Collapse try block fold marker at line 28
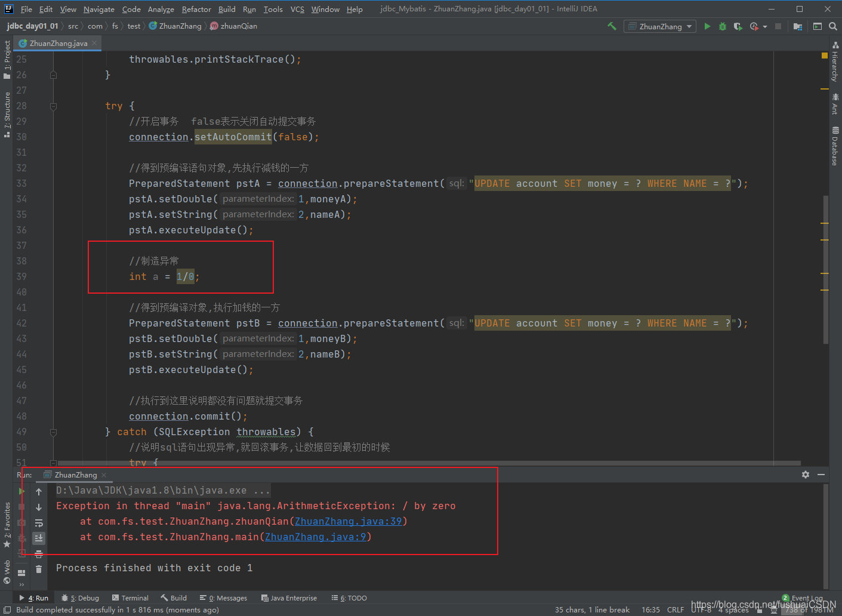The height and width of the screenshot is (616, 842). [x=53, y=106]
